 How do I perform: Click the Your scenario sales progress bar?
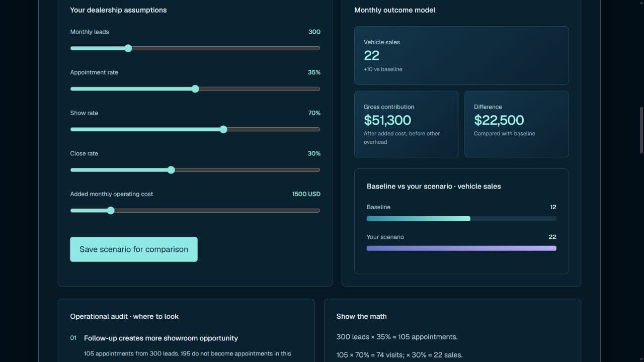(461, 248)
